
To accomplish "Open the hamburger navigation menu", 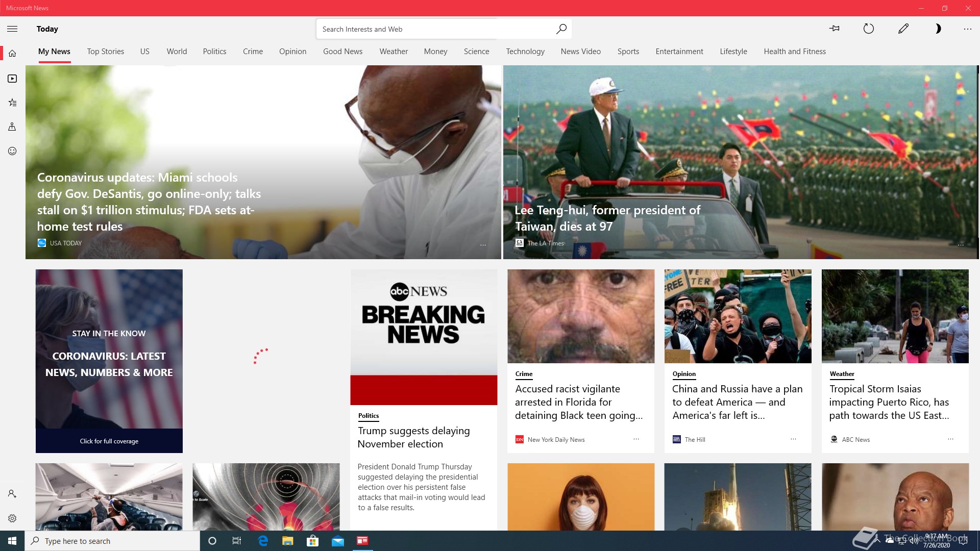I will (12, 29).
